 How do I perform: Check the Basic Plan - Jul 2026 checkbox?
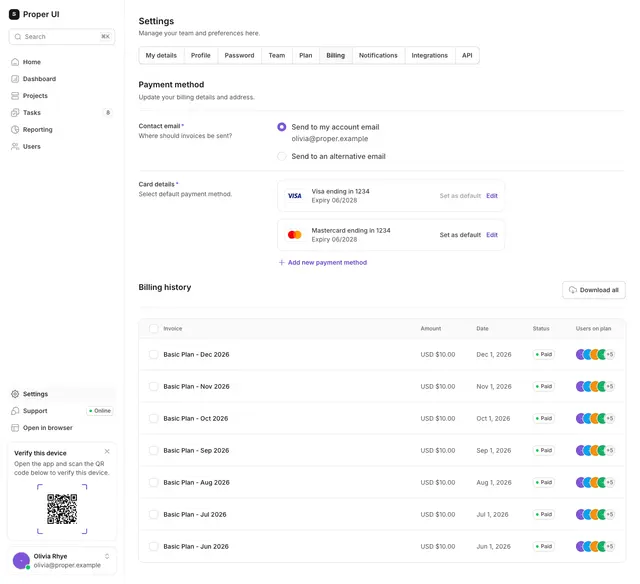pyautogui.click(x=153, y=514)
